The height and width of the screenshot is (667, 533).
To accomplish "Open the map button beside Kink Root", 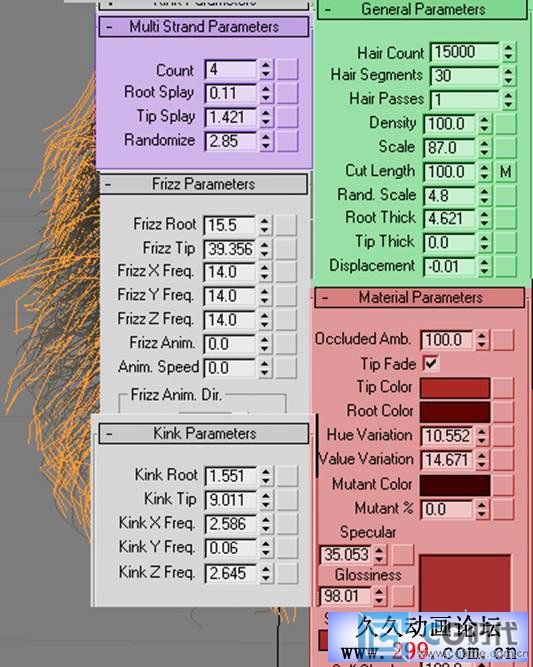I will click(287, 476).
